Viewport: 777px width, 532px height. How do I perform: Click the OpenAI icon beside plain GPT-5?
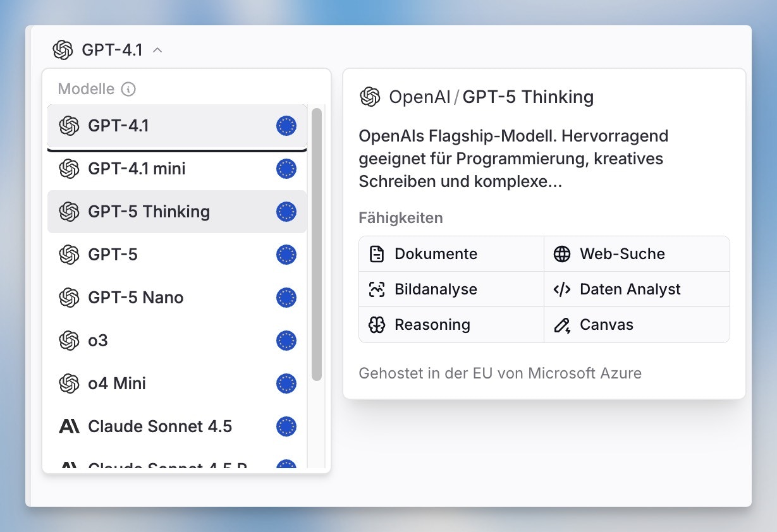click(69, 255)
